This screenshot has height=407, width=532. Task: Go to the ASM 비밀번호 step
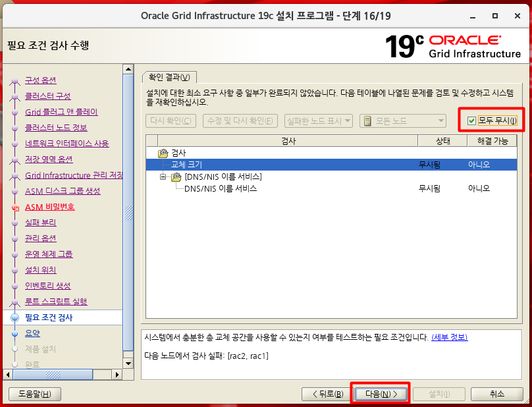50,207
